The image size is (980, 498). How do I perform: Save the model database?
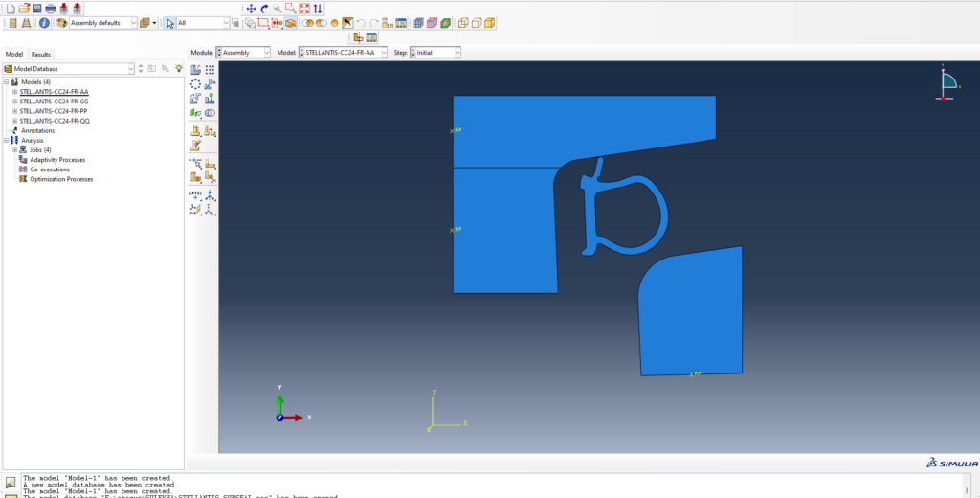pos(37,8)
